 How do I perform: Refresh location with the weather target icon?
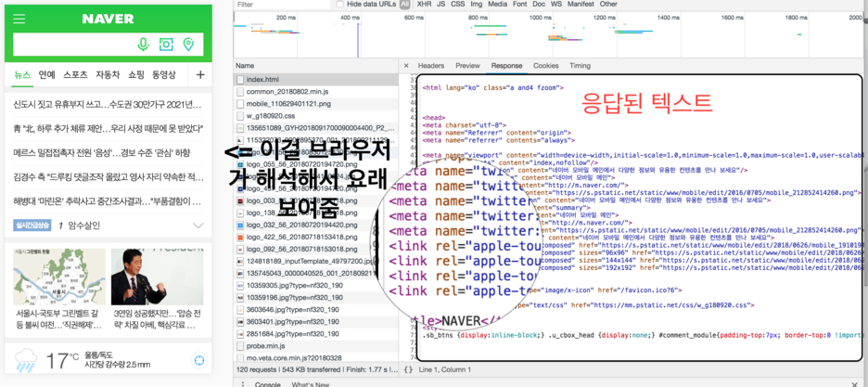(199, 360)
